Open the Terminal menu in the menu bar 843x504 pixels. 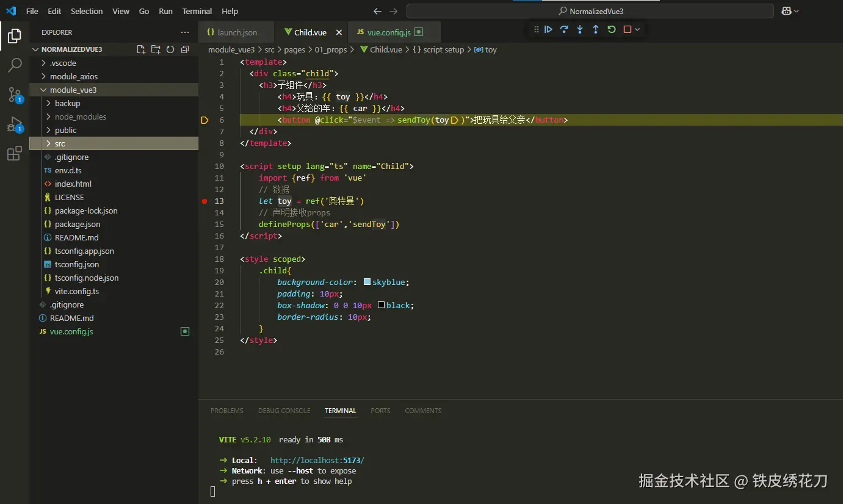[x=197, y=11]
